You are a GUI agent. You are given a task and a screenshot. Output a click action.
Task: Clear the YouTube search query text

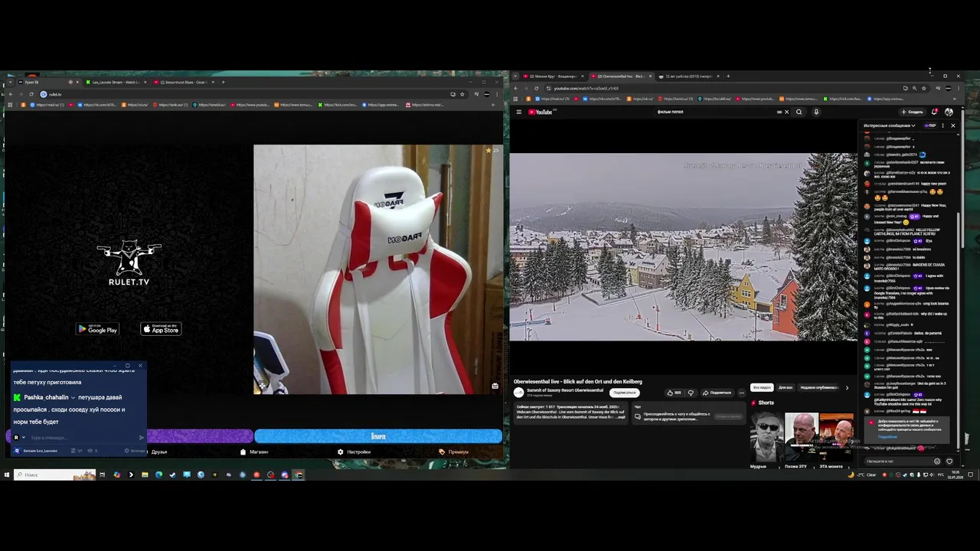click(786, 112)
